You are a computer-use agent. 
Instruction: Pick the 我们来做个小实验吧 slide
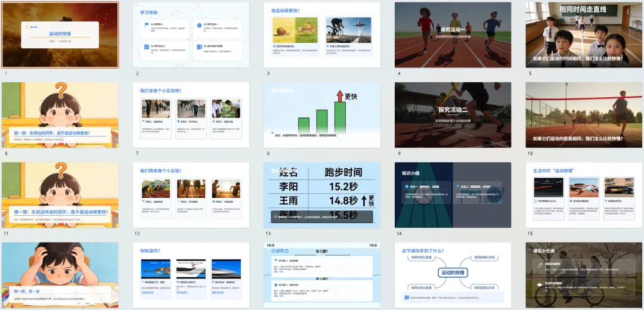click(191, 115)
